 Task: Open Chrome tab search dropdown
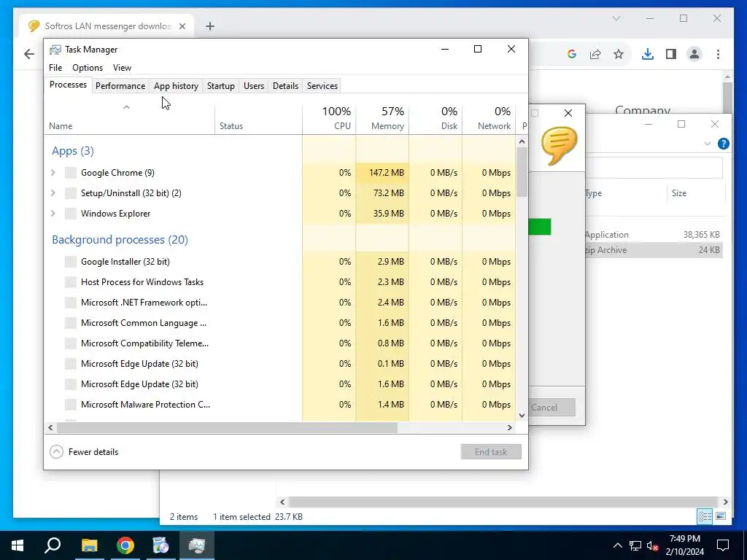coord(616,18)
